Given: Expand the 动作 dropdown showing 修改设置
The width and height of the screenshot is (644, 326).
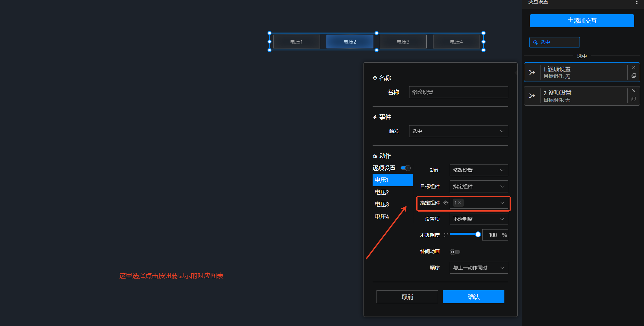Looking at the screenshot, I should (478, 170).
